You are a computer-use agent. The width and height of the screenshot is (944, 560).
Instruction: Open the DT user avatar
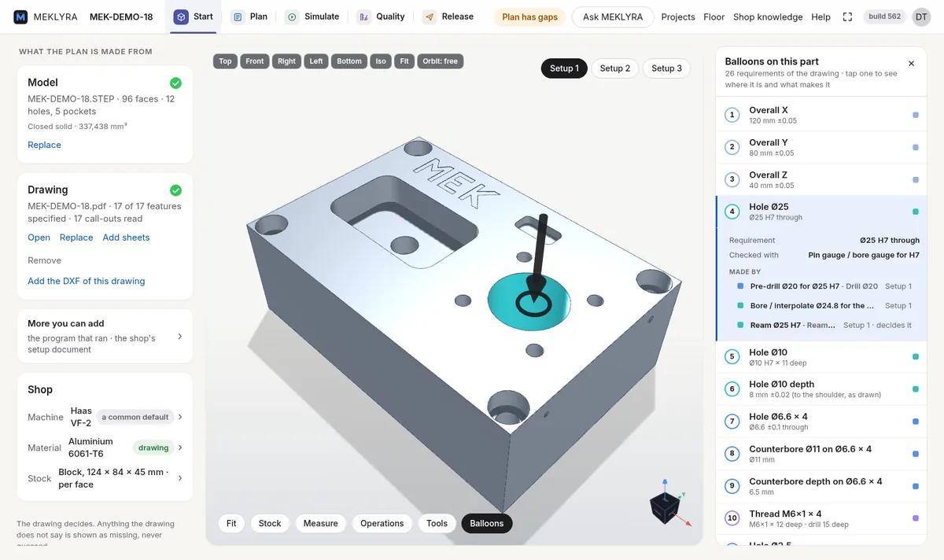[921, 17]
